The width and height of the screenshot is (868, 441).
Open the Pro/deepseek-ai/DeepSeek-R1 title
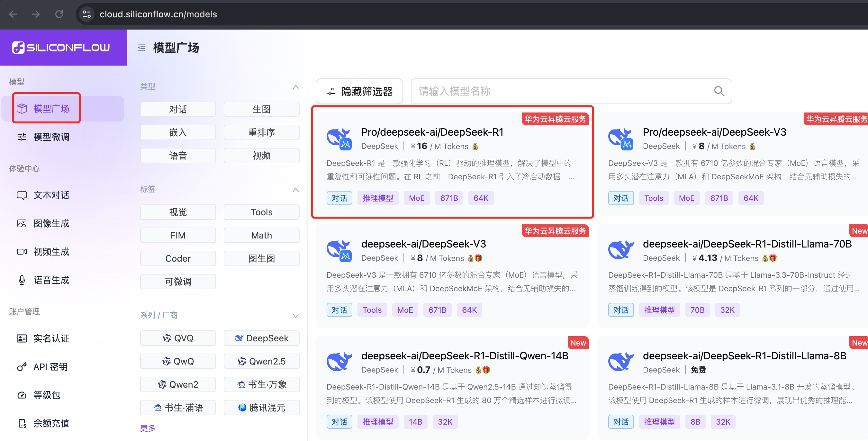(x=432, y=132)
